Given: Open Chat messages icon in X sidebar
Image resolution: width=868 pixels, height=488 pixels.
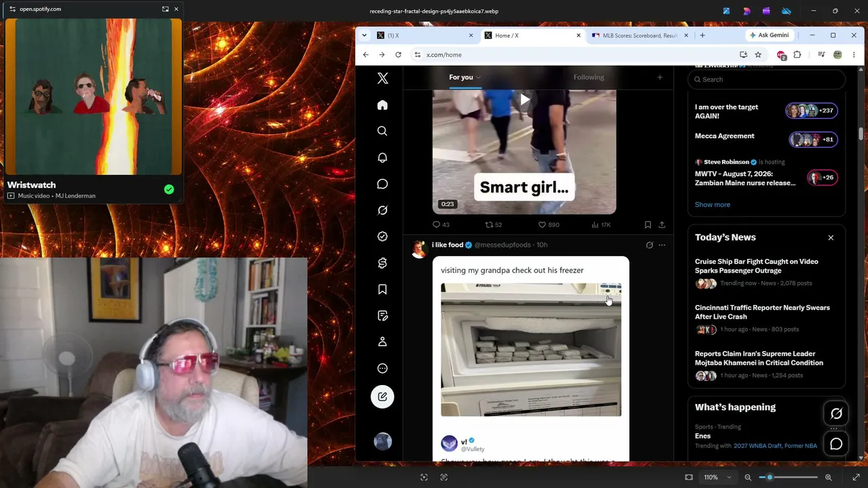Looking at the screenshot, I should pyautogui.click(x=382, y=184).
